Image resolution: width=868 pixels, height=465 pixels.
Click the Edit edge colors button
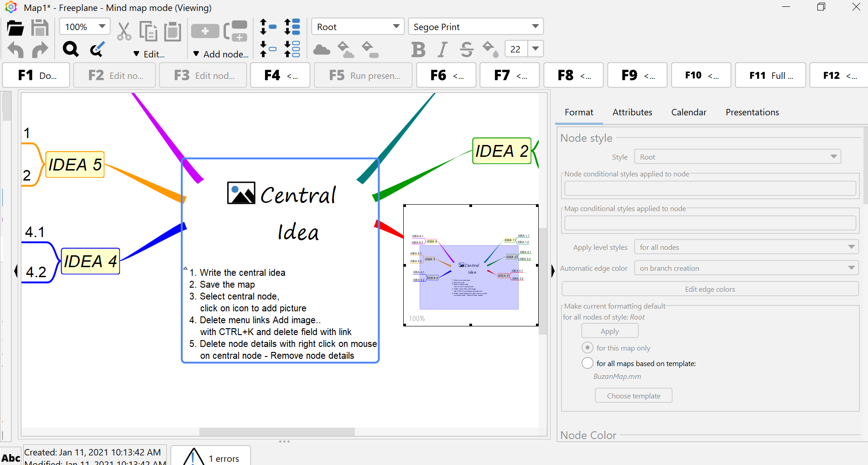click(710, 289)
